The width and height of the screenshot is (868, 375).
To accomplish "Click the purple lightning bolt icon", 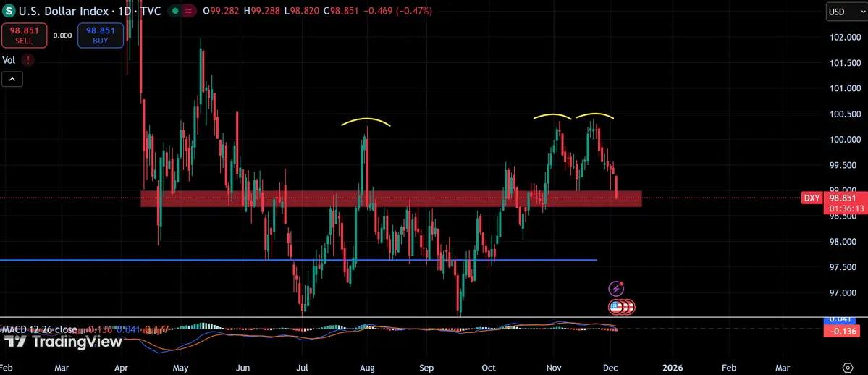I will pos(617,289).
